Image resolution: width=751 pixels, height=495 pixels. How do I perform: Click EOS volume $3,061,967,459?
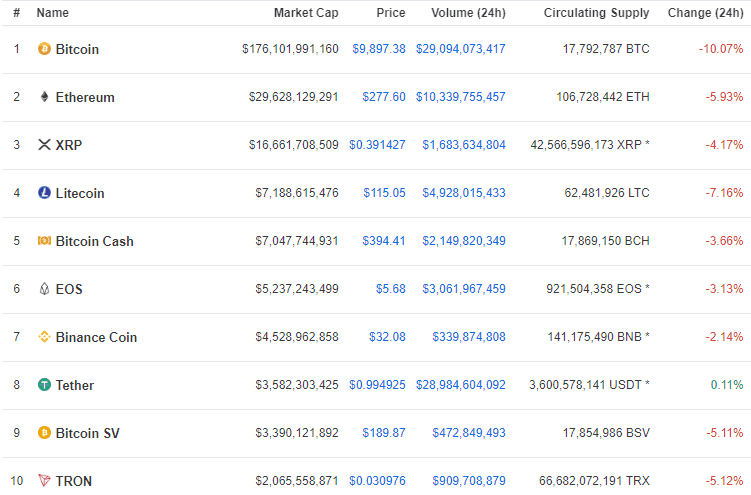click(x=464, y=289)
